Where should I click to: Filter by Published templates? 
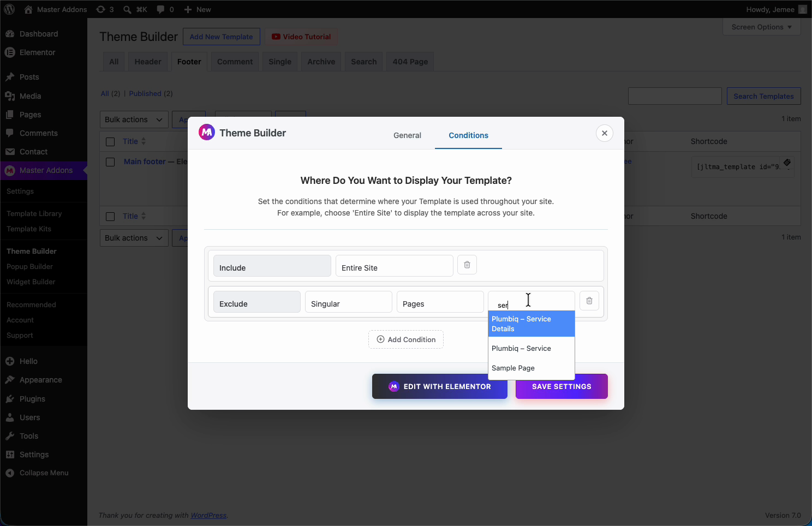click(145, 93)
